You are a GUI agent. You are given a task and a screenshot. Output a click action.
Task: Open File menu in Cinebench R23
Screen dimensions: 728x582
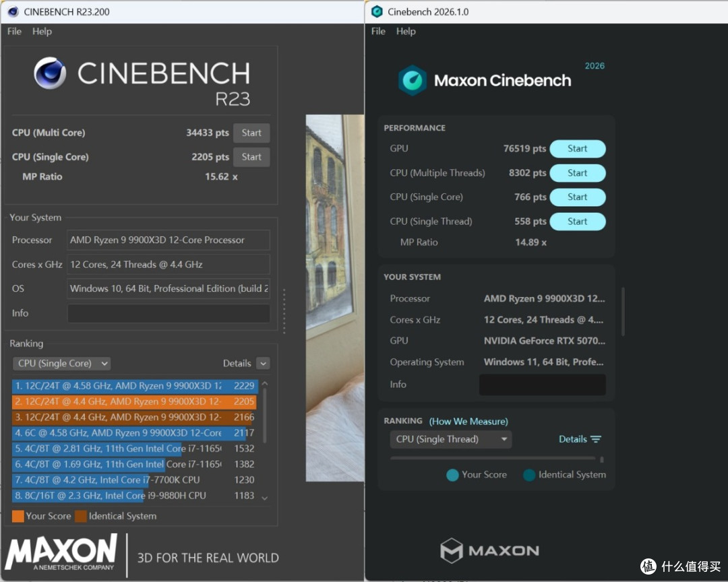[14, 31]
